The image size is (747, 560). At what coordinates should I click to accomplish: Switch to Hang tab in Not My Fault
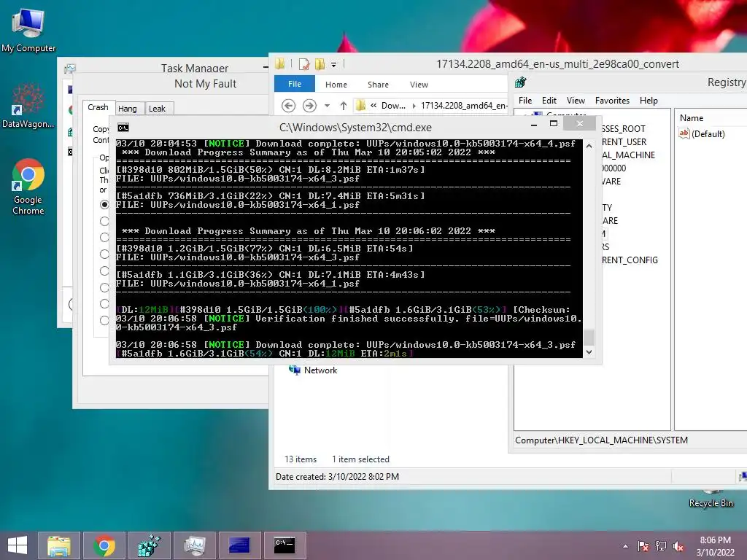pos(128,109)
